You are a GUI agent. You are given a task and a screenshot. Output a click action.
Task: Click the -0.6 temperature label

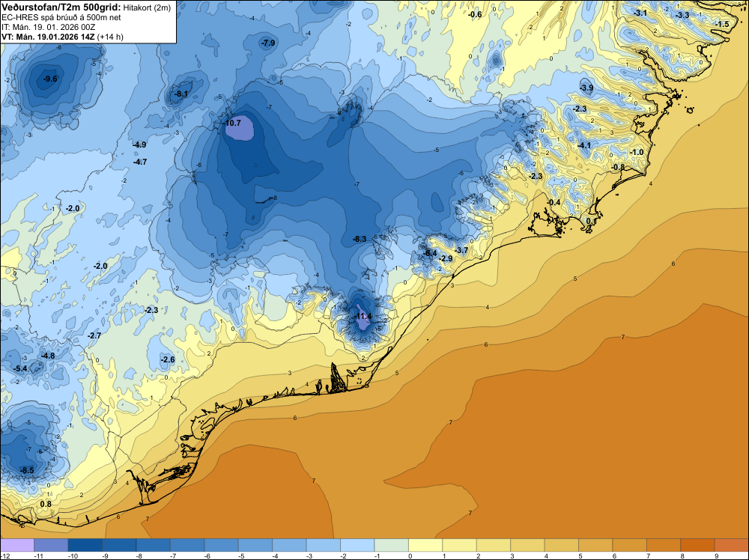click(474, 14)
